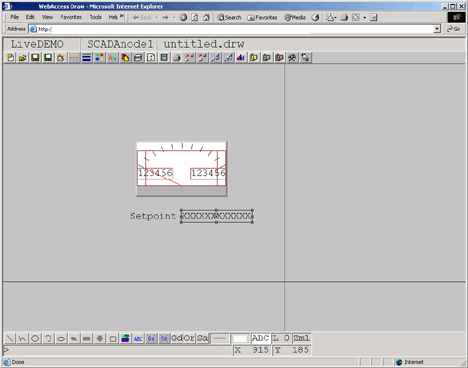This screenshot has height=368, width=468.
Task: Click the bar chart toolbar icon
Action: 241,58
